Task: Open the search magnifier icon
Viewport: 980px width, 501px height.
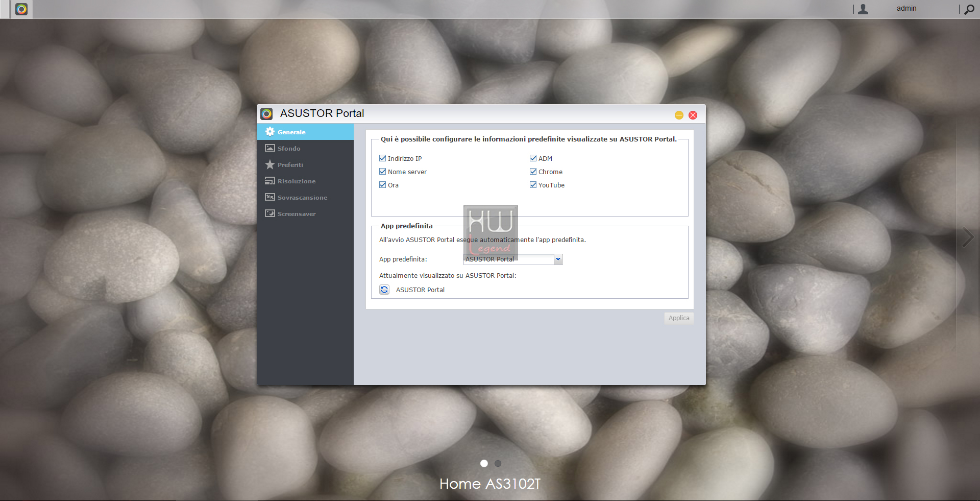Action: click(969, 9)
